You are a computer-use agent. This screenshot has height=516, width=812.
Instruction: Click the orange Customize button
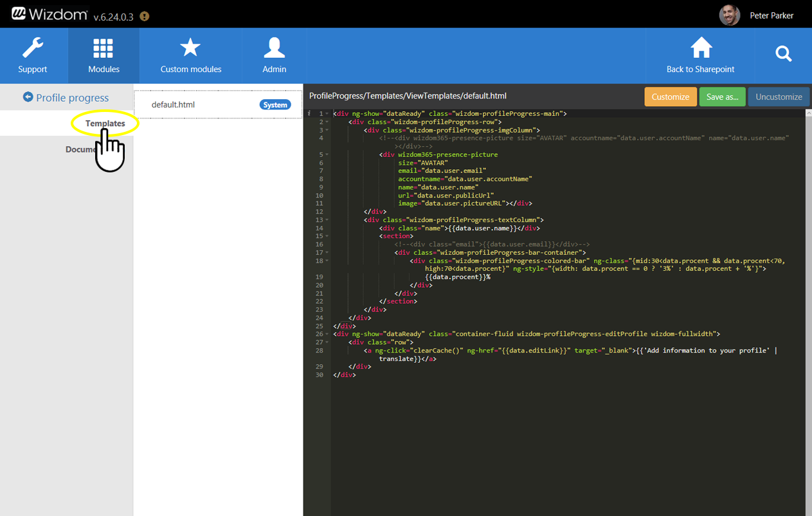pos(670,97)
